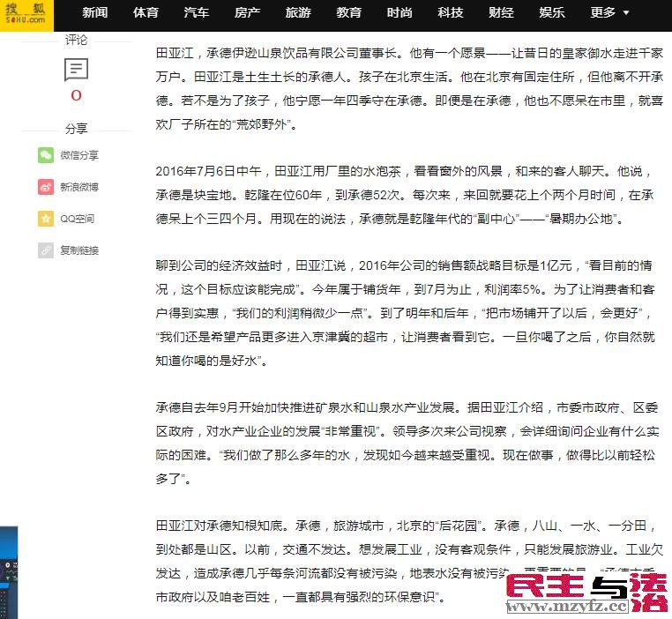This screenshot has width=672, height=619.
Task: Click the 微信分享 text link
Action: [x=79, y=155]
